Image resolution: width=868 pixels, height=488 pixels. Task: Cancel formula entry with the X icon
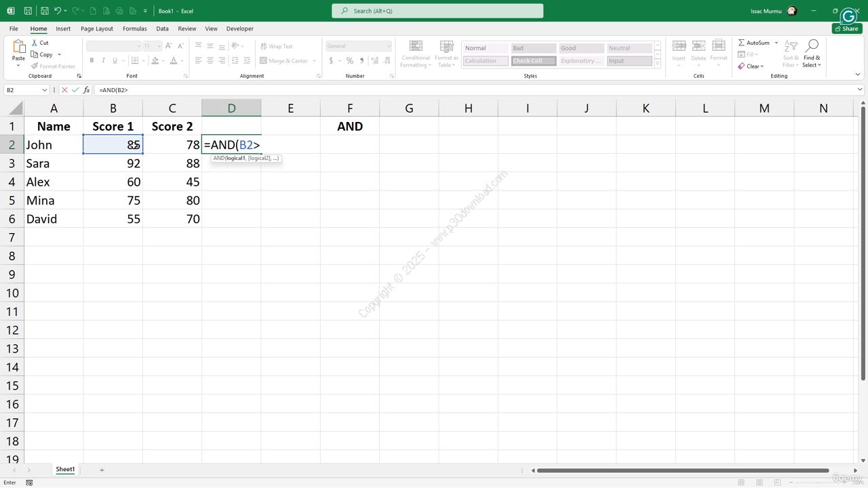pos(64,90)
